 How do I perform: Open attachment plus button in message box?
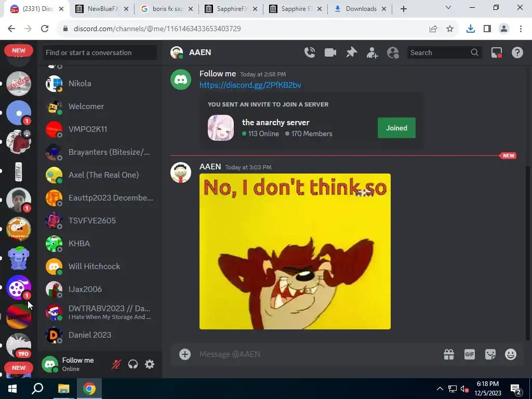click(185, 354)
